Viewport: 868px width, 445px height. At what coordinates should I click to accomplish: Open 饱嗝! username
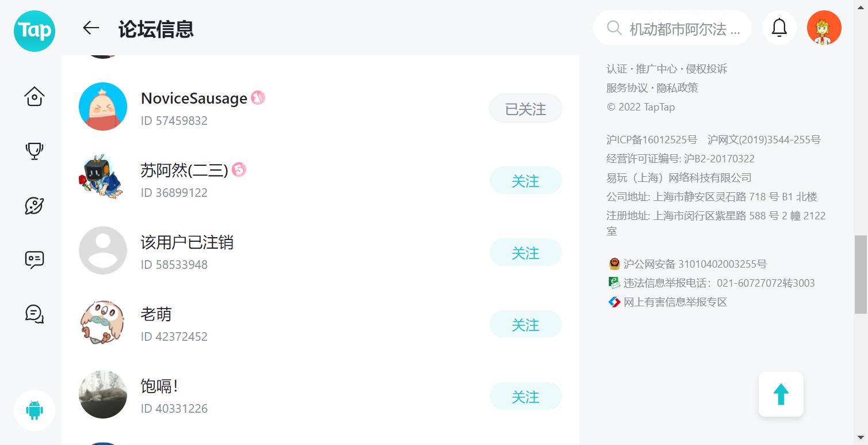click(159, 386)
